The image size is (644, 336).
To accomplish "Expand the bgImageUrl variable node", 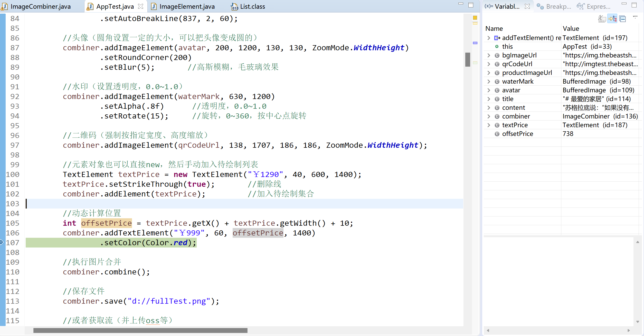I will click(x=489, y=55).
